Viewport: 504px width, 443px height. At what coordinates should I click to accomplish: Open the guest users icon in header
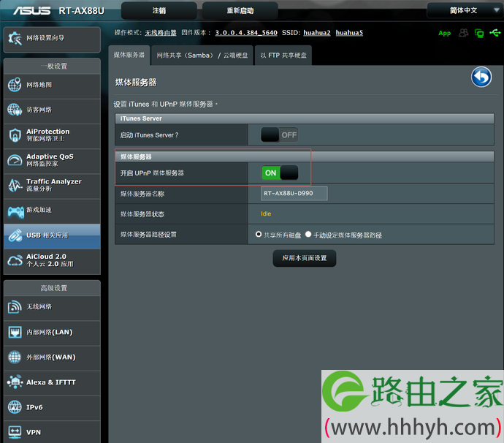click(463, 32)
